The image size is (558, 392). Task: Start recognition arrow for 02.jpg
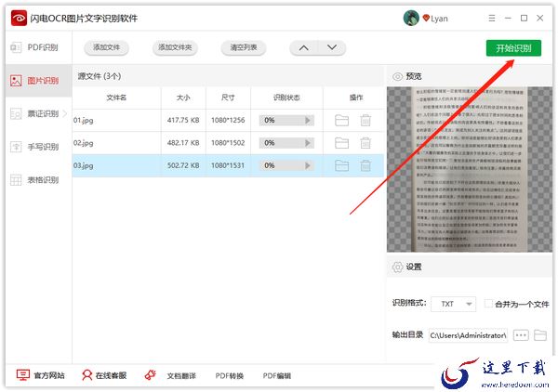pyautogui.click(x=308, y=143)
